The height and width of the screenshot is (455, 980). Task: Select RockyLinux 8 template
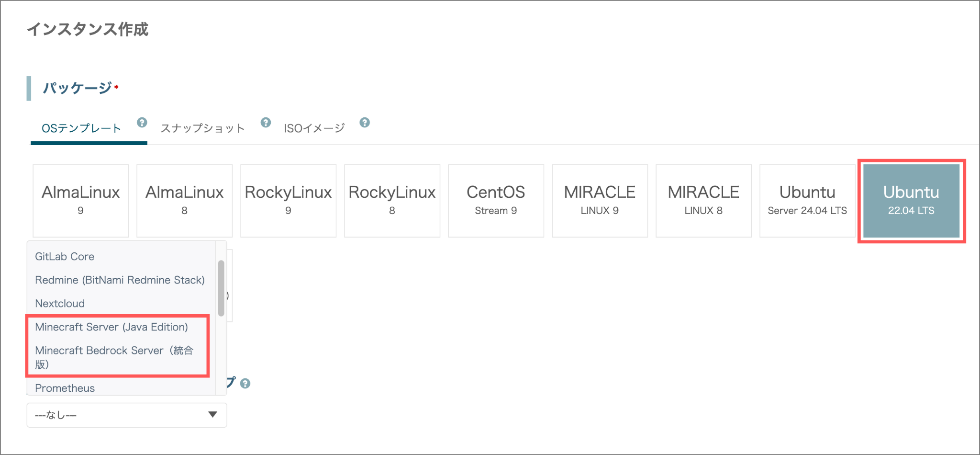[392, 201]
